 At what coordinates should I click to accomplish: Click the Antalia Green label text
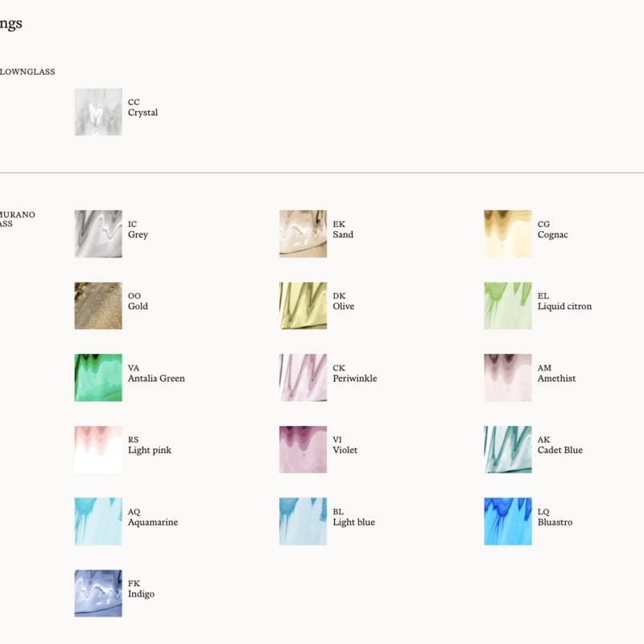pyautogui.click(x=156, y=378)
